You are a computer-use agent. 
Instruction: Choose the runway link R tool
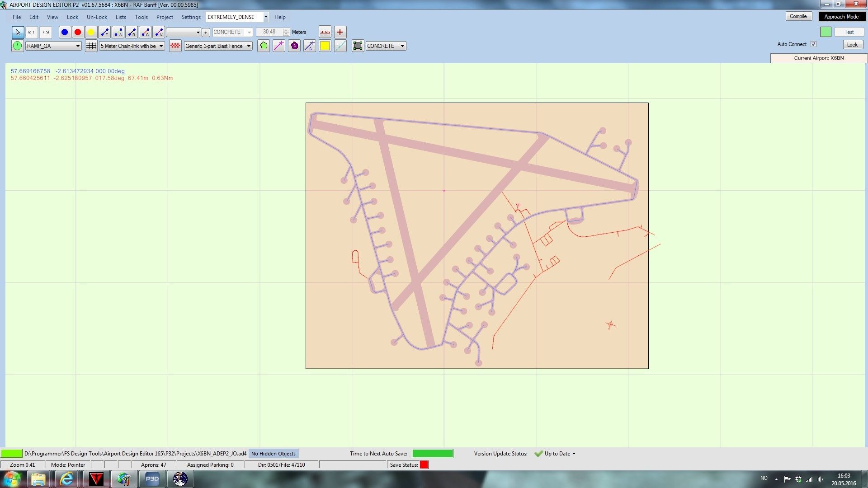[132, 32]
